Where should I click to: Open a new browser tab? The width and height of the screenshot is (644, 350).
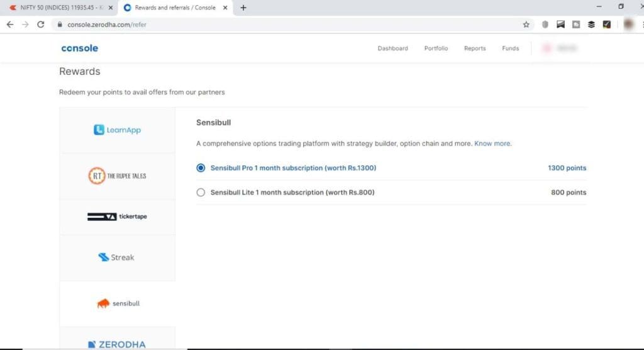click(243, 8)
